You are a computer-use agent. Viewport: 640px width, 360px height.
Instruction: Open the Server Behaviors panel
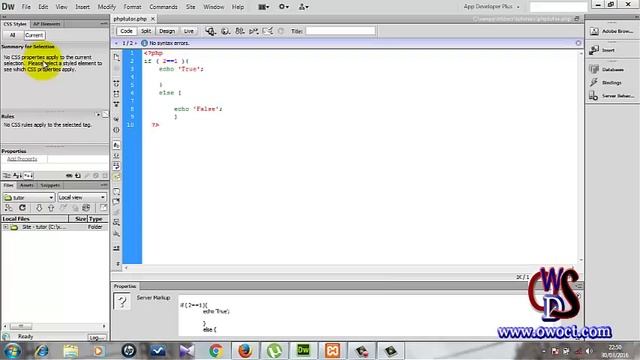(611, 96)
